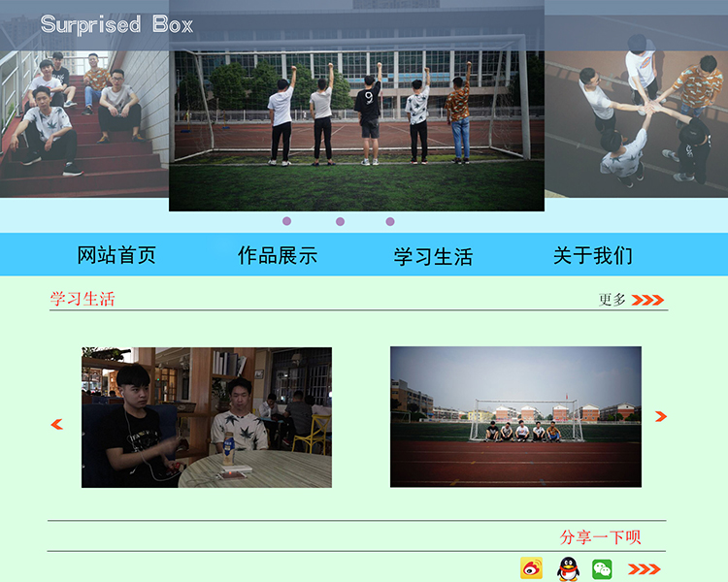Share via the QQ penguin icon
This screenshot has width=728, height=582.
coord(568,568)
